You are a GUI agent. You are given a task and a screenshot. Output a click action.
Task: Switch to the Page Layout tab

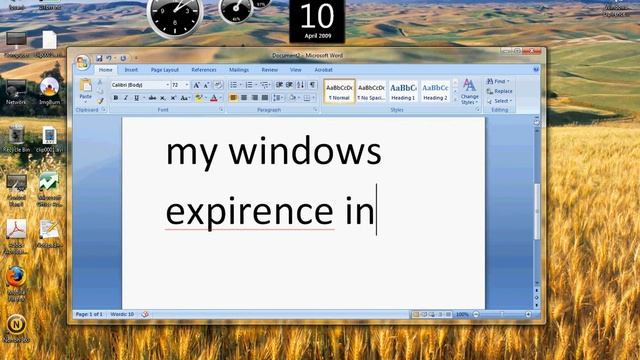[x=165, y=70]
